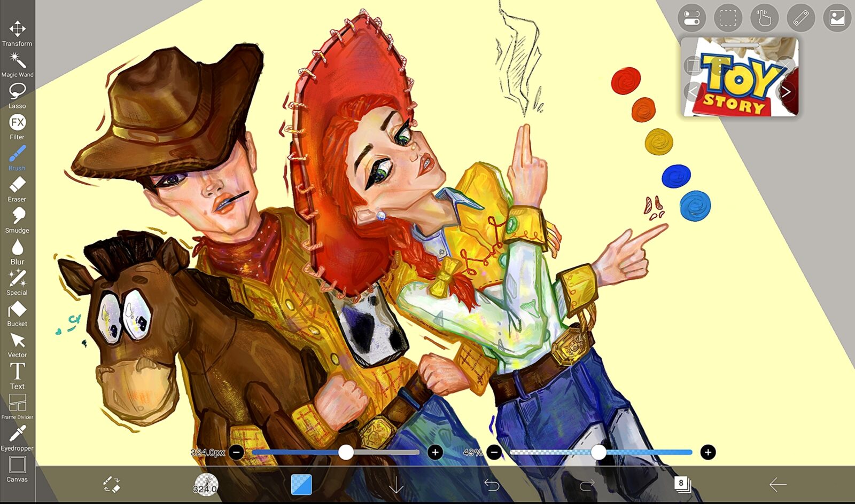Select the Transform tool

point(17,34)
